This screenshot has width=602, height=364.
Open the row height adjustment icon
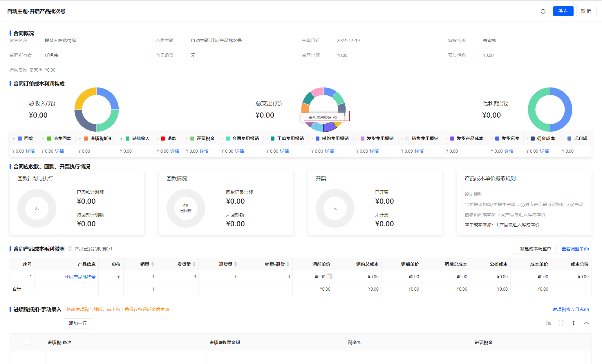tap(548, 323)
